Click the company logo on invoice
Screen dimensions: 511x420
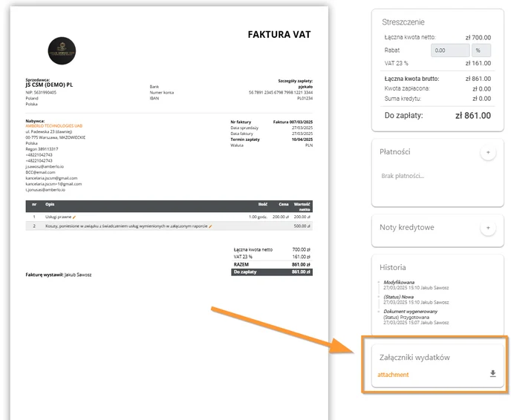[x=62, y=50]
